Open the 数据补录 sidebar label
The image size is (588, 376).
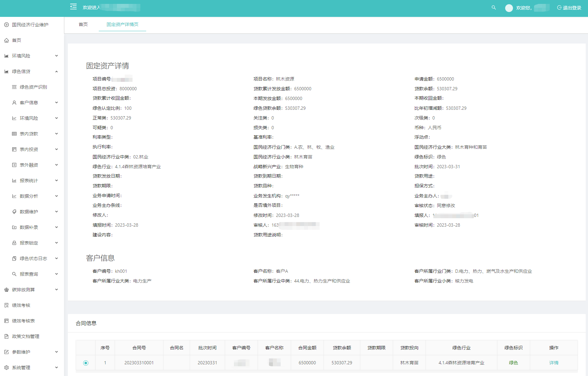[x=29, y=227]
